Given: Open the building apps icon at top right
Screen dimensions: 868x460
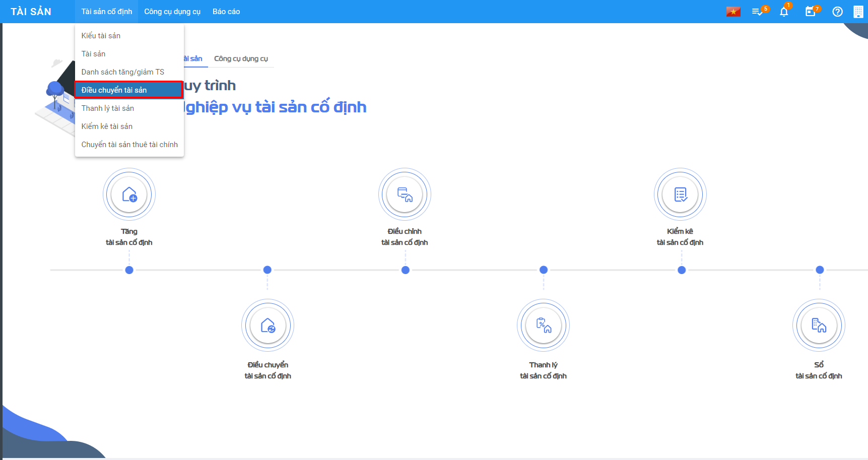Looking at the screenshot, I should (x=858, y=12).
